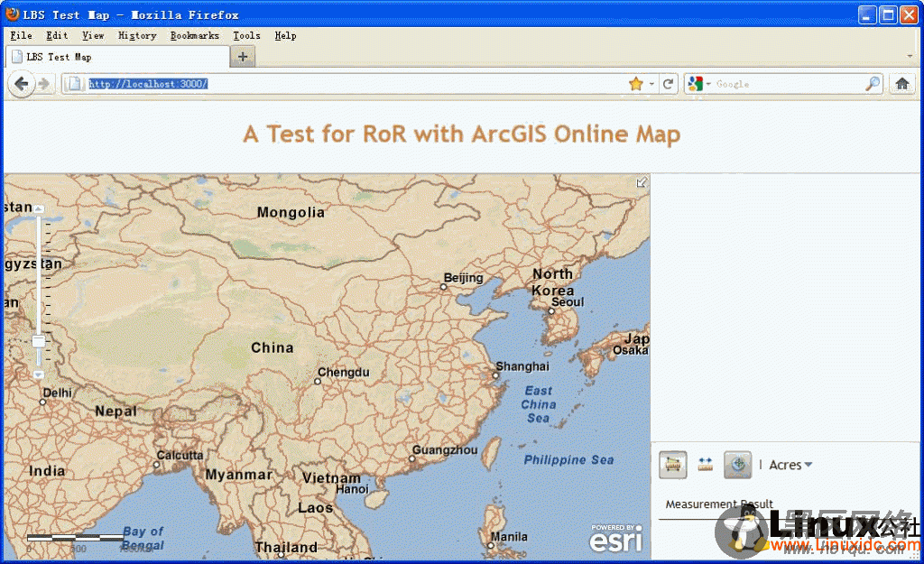
Task: Select the area measurement tool icon
Action: tap(673, 465)
